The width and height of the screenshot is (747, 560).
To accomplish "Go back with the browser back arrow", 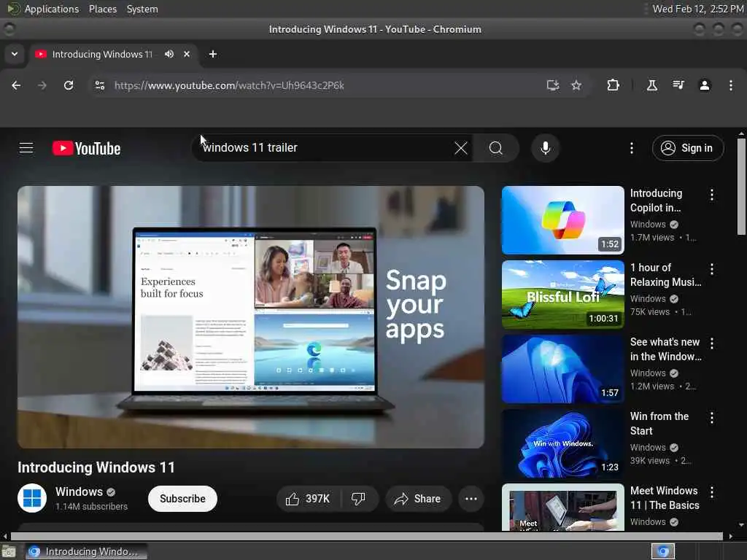I will point(16,85).
